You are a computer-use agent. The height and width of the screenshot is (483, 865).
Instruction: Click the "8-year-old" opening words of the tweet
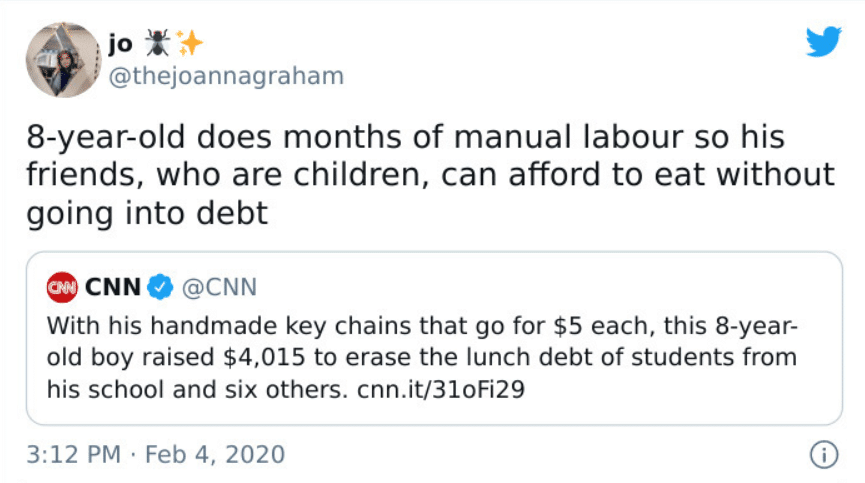coord(106,137)
